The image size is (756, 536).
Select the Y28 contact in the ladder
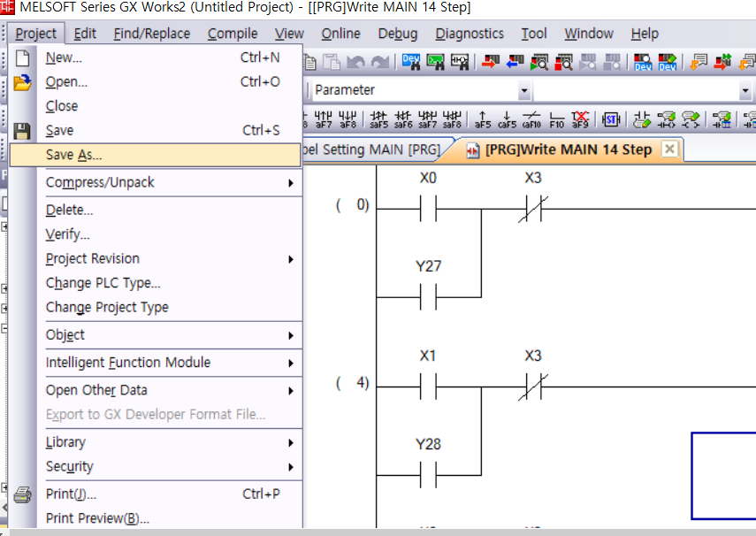pyautogui.click(x=428, y=475)
